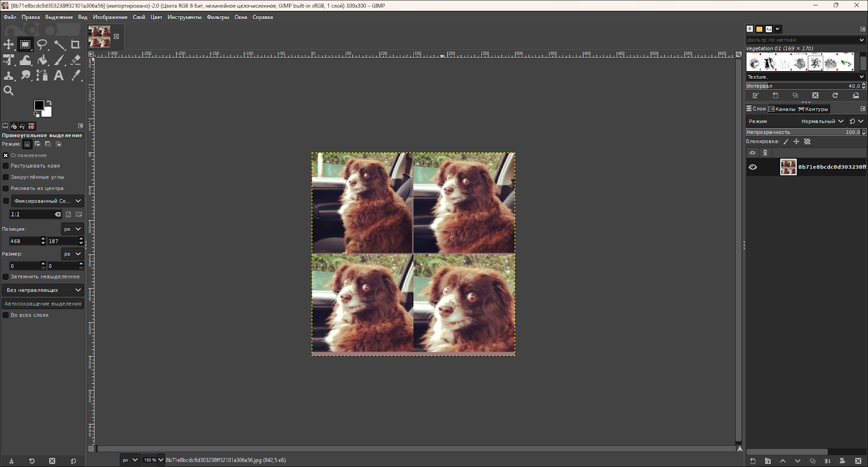
Task: Open the Режим Нормальный blend mode dropdown
Action: point(822,122)
